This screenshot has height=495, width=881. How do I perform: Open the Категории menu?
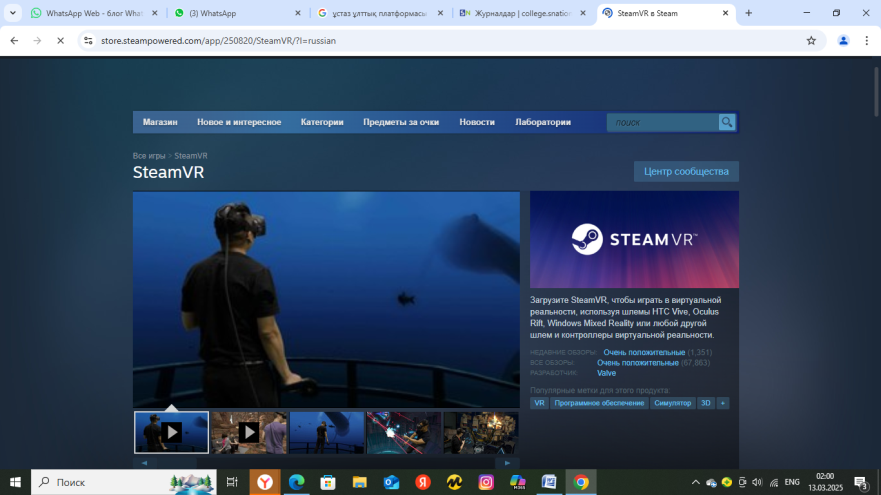(322, 122)
